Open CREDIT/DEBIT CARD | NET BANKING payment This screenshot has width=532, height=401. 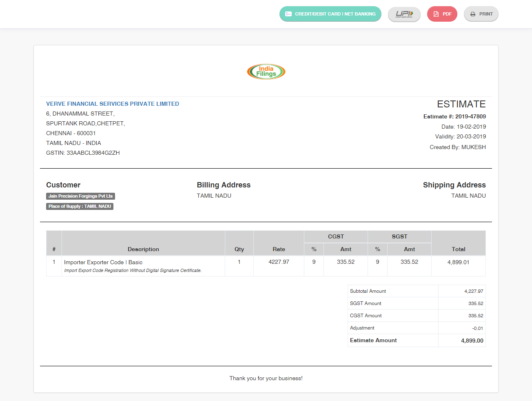click(330, 13)
